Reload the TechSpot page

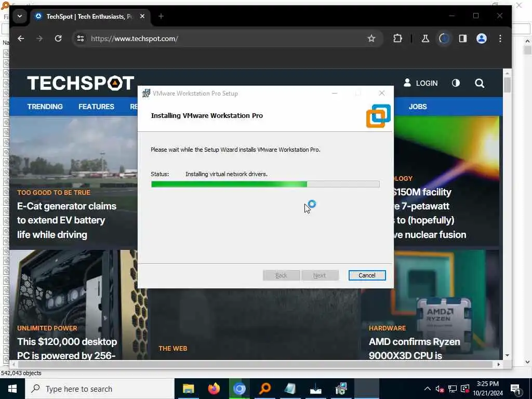(x=58, y=38)
